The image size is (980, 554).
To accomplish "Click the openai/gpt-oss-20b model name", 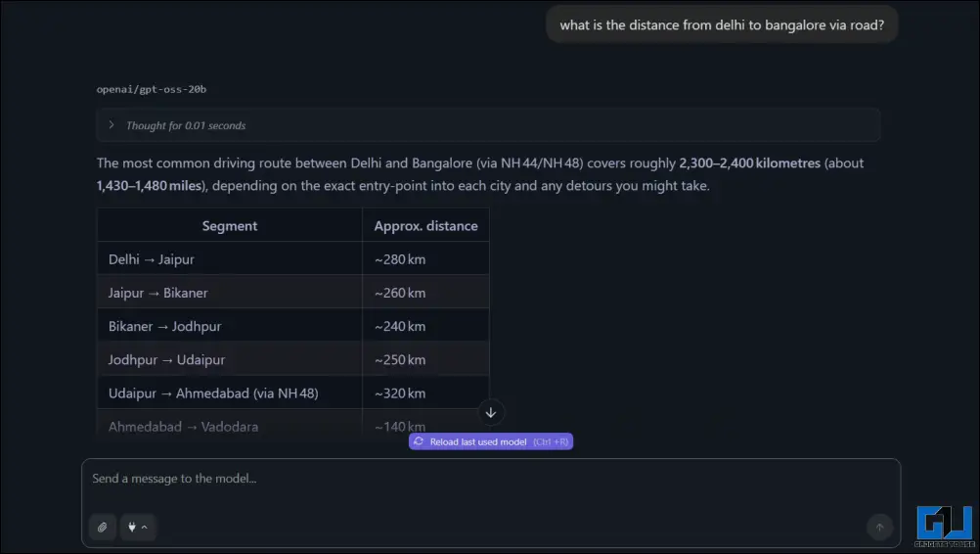I will pos(151,89).
